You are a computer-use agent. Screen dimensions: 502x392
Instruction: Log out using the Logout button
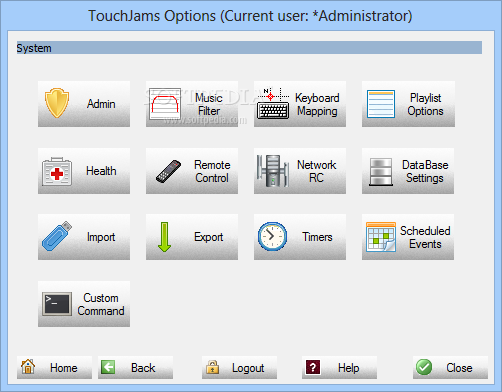239,367
